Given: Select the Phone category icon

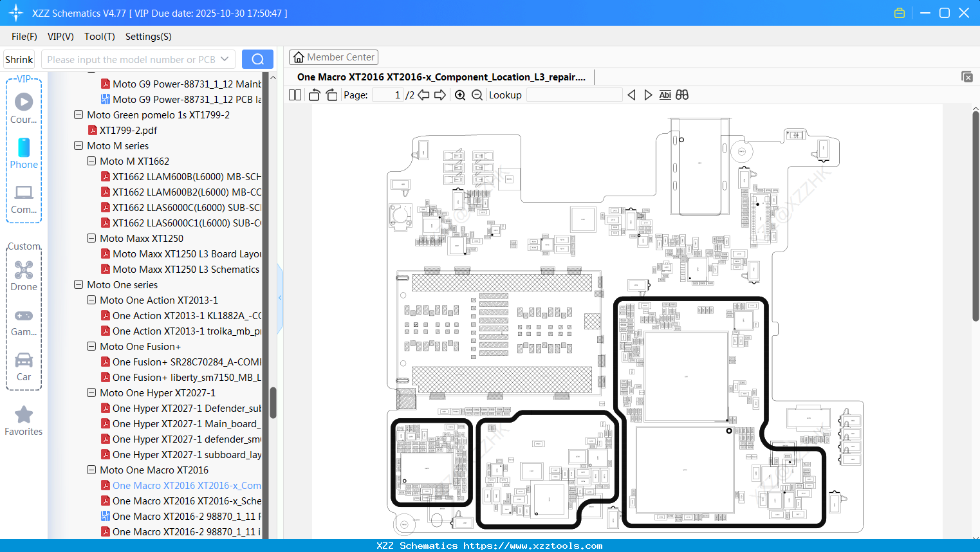Looking at the screenshot, I should click(24, 154).
